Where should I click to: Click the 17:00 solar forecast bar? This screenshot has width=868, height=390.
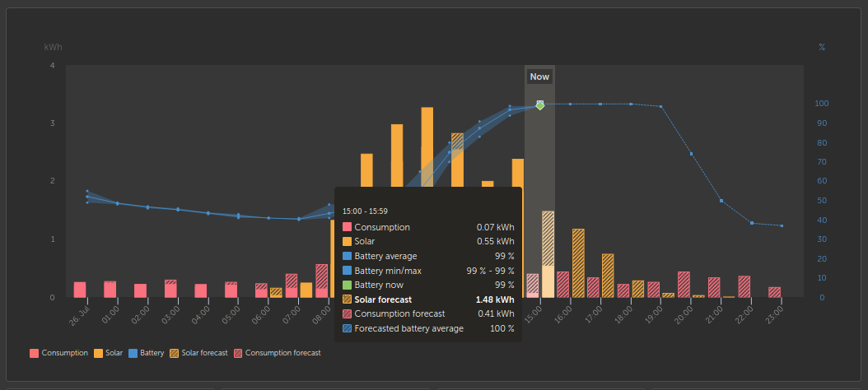608,276
